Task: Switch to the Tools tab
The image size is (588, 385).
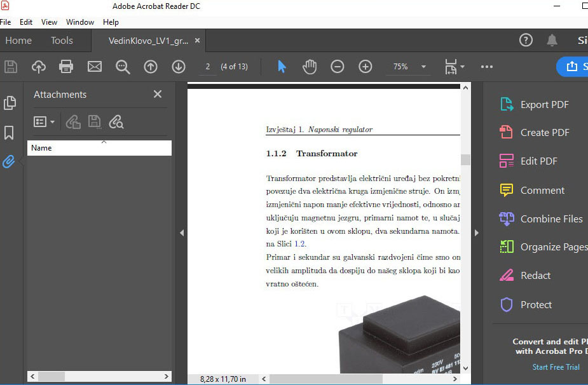Action: pyautogui.click(x=62, y=41)
